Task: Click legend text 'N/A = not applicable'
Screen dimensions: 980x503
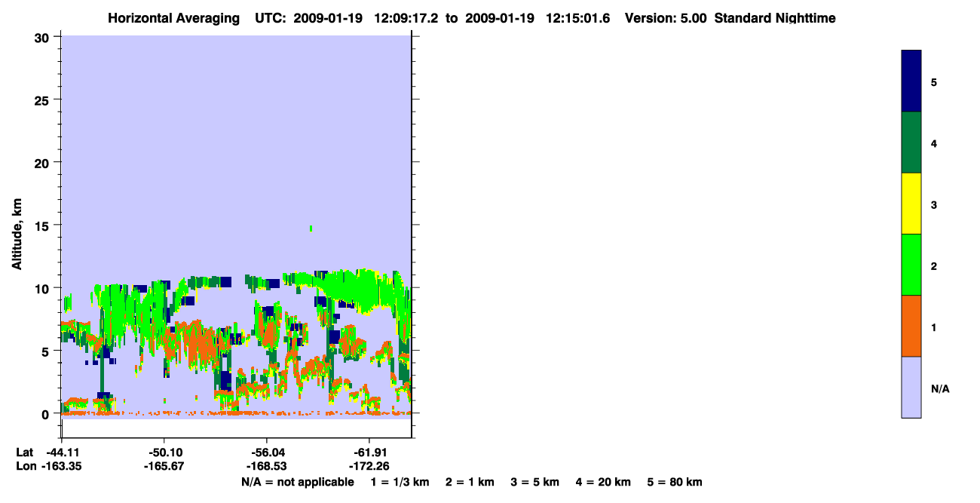Action: (297, 483)
